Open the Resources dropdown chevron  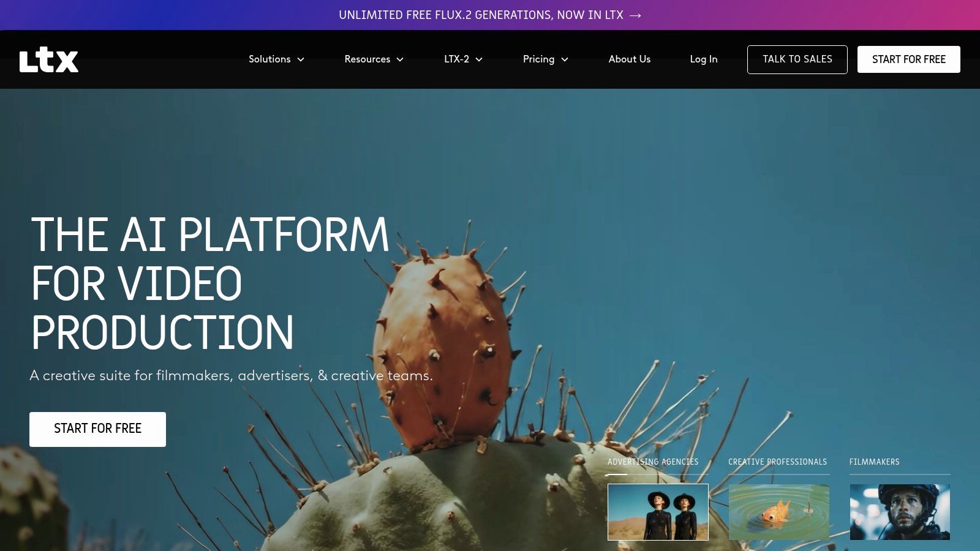[x=400, y=59]
